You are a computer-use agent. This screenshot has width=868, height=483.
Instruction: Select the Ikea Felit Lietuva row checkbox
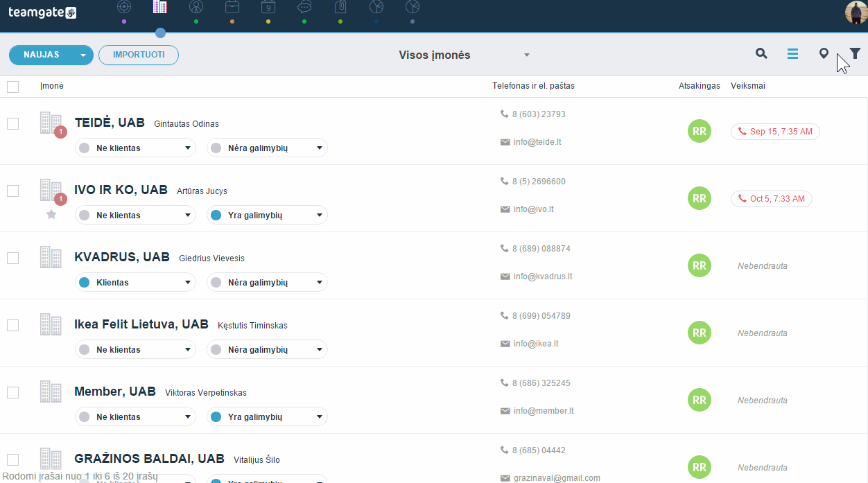12,325
